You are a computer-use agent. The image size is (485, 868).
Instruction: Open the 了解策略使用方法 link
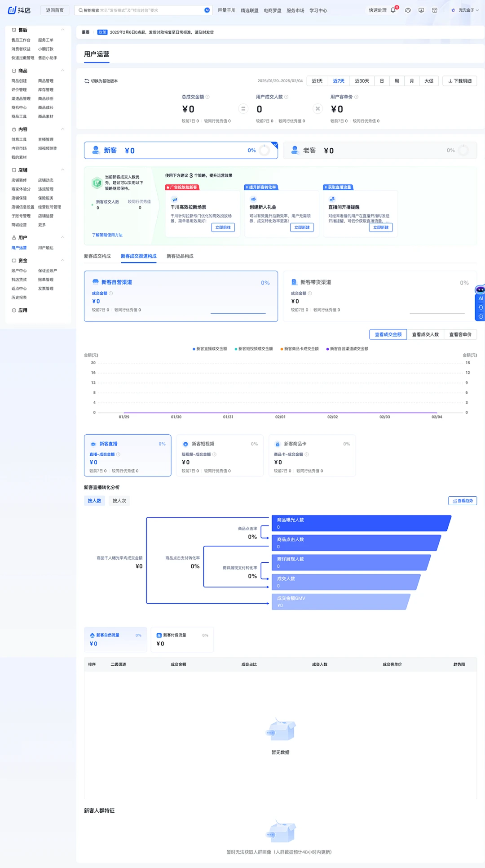click(107, 235)
